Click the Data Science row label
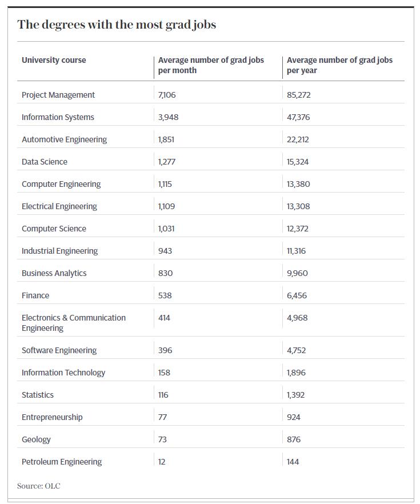Viewport: 420px width, 504px height. pyautogui.click(x=45, y=162)
